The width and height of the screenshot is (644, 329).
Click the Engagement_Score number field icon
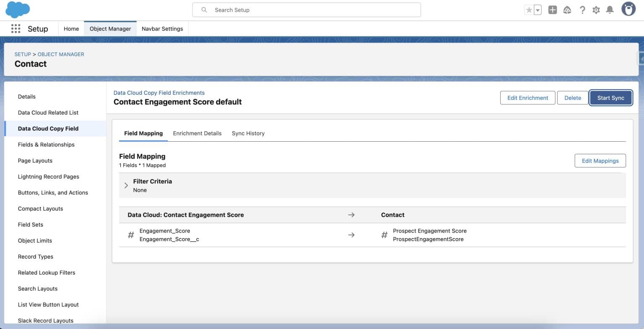tap(131, 235)
